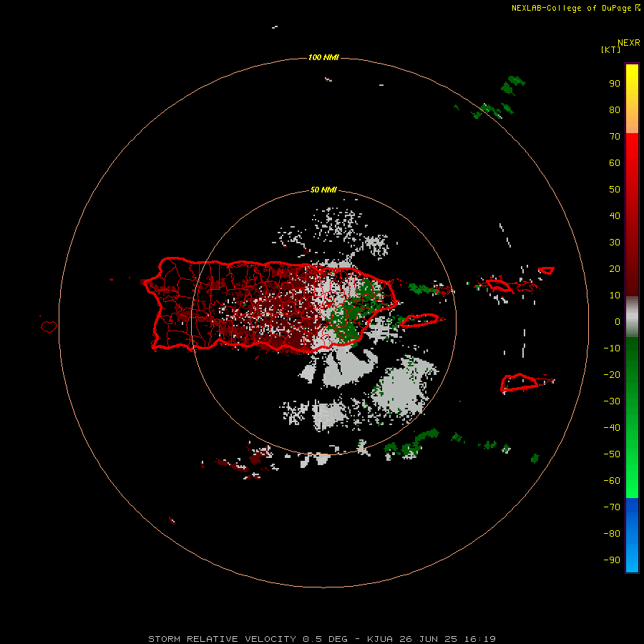Click the 0 value on velocity scale
Image resolution: width=644 pixels, height=644 pixels.
618,322
